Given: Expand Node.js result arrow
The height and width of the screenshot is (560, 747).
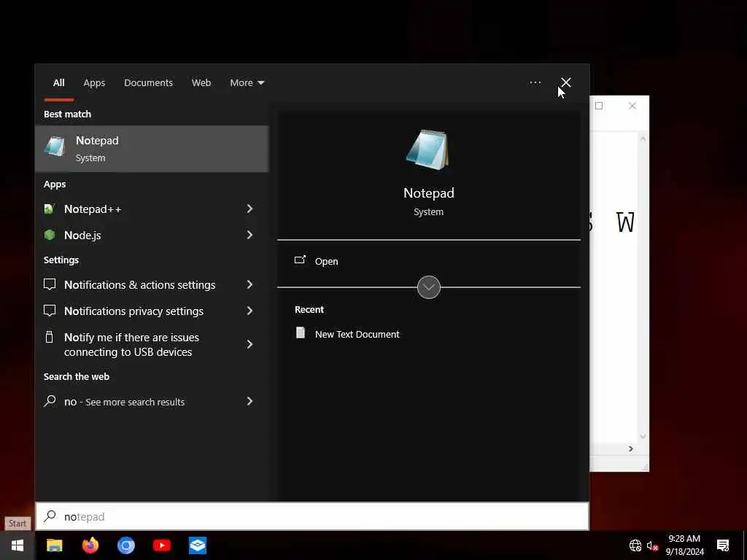Looking at the screenshot, I should pos(249,235).
